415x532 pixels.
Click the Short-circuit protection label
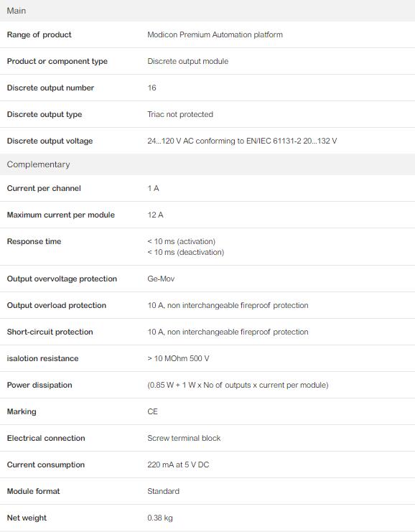pyautogui.click(x=50, y=332)
